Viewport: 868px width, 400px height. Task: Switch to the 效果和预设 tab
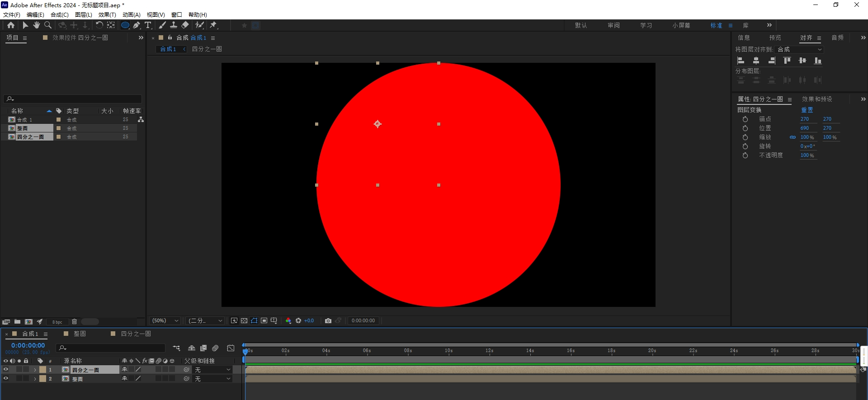pos(817,99)
